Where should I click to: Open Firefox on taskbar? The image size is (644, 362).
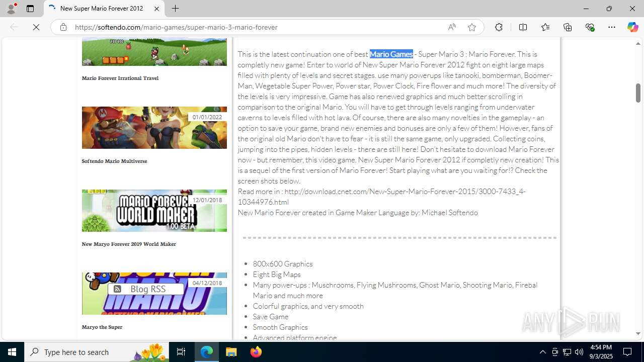256,352
